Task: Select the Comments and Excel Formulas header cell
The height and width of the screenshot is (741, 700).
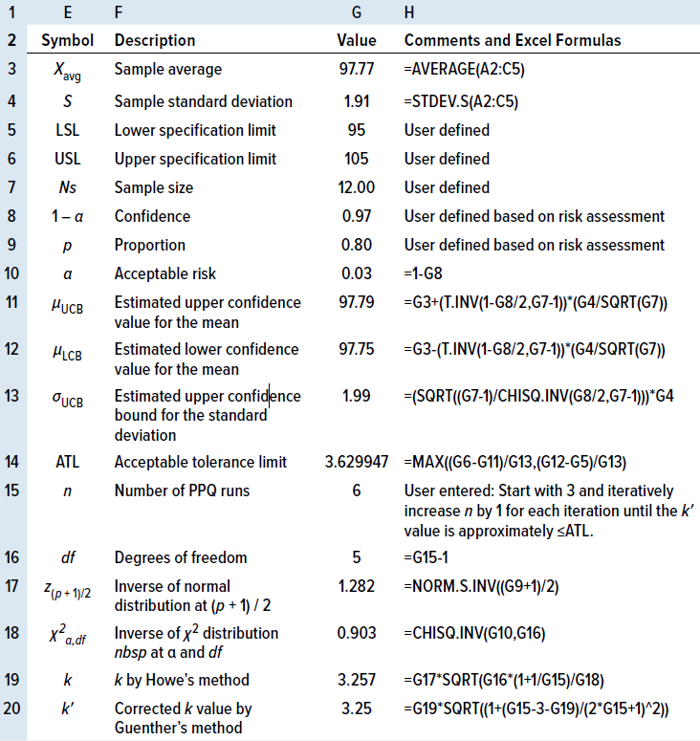Action: (x=513, y=40)
